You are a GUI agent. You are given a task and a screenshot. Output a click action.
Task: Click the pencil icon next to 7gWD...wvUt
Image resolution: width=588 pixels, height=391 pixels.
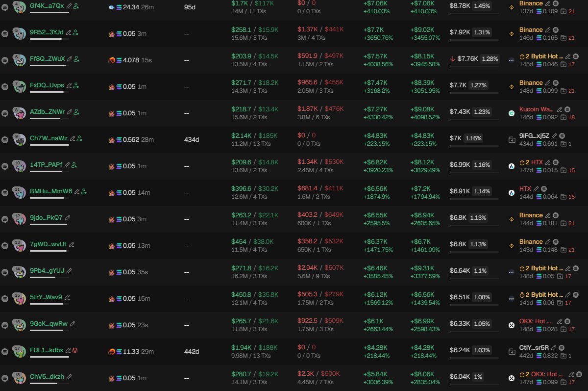(72, 244)
